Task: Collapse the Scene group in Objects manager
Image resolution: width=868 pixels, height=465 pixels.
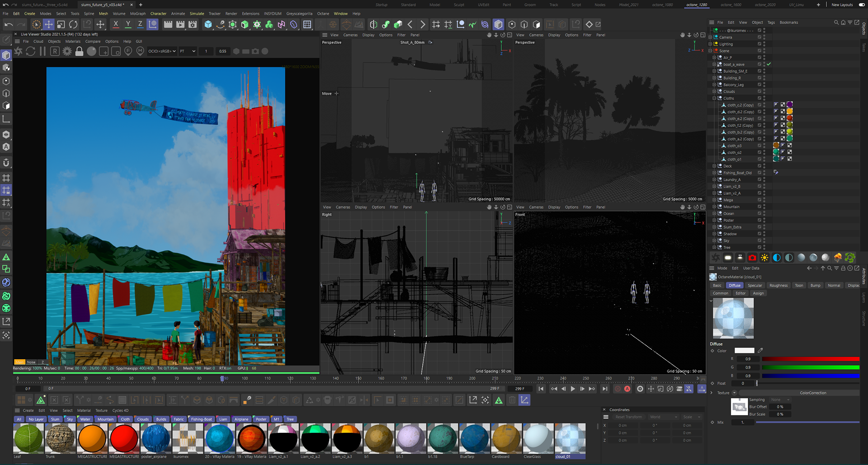Action: (710, 51)
